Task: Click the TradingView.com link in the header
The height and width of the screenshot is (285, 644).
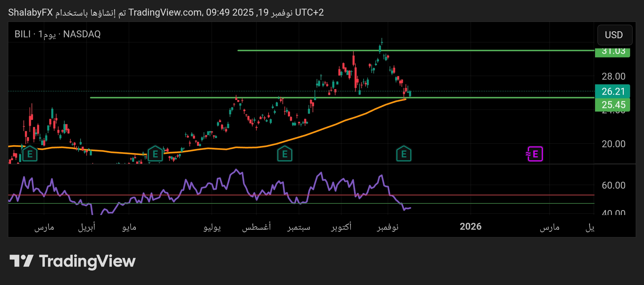Action: [x=165, y=12]
